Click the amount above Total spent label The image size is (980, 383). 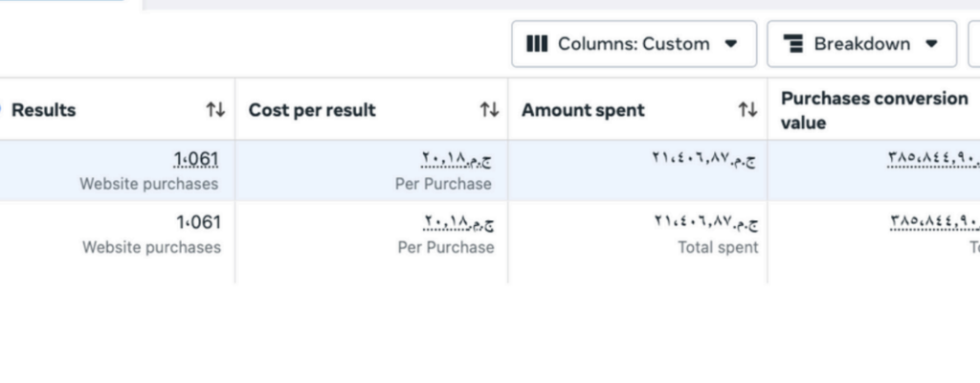tap(705, 223)
